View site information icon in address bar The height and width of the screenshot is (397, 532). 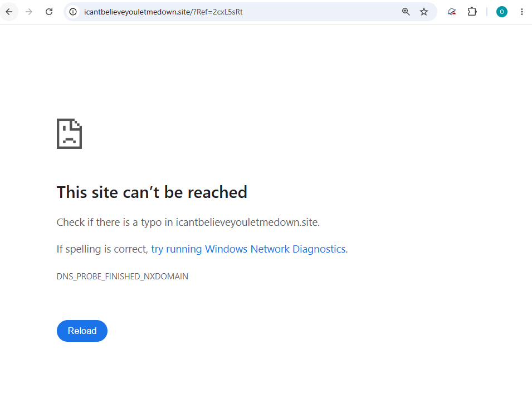(73, 12)
